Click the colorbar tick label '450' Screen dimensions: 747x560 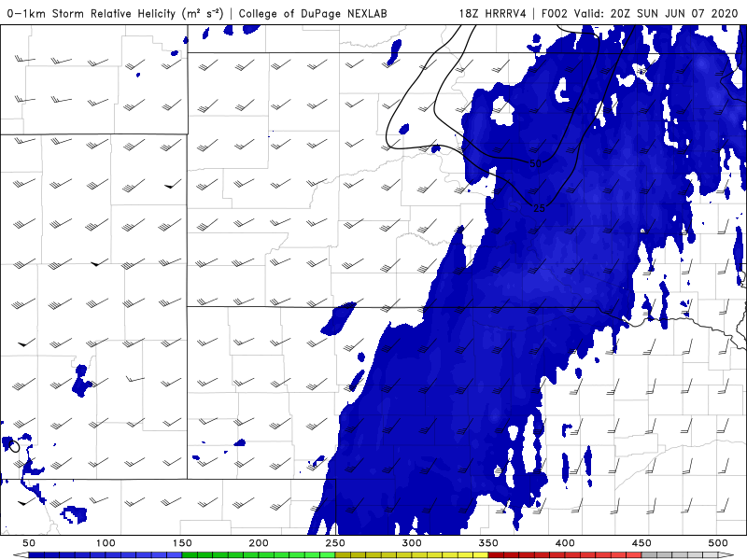coord(641,543)
